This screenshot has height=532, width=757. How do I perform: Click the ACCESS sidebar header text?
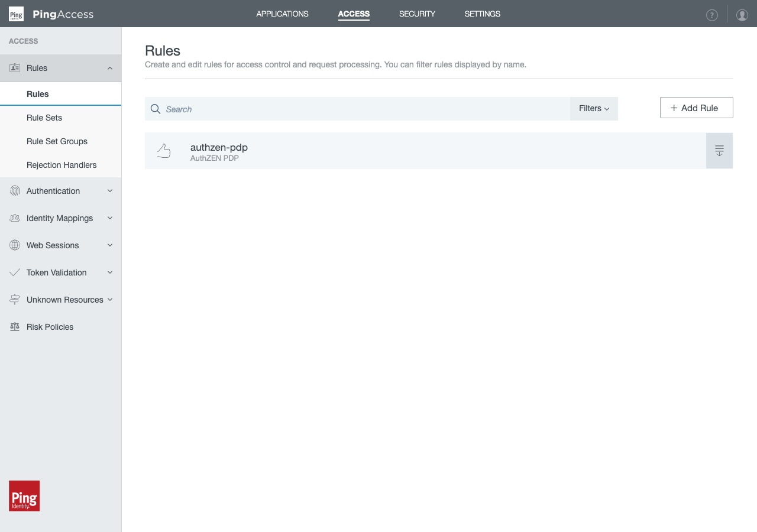click(x=24, y=41)
